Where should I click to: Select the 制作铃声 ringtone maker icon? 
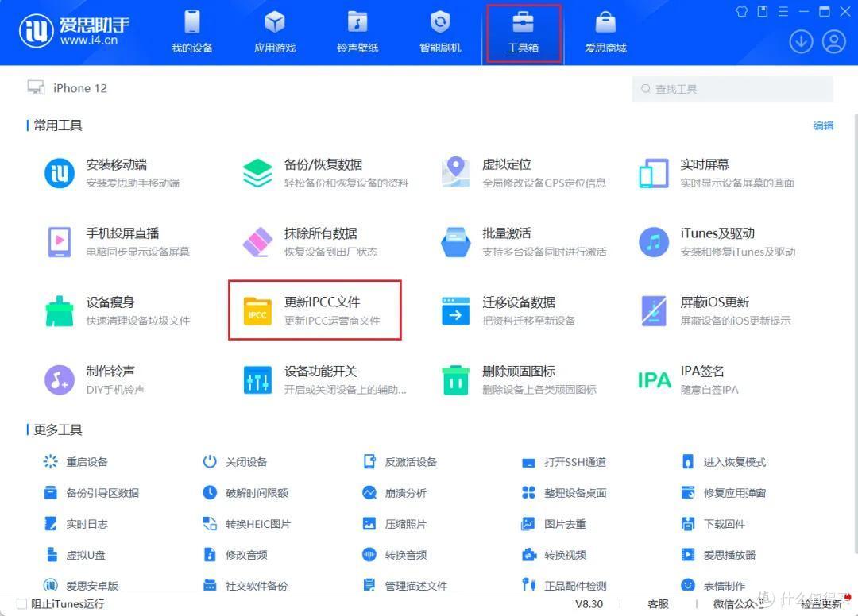pyautogui.click(x=60, y=379)
